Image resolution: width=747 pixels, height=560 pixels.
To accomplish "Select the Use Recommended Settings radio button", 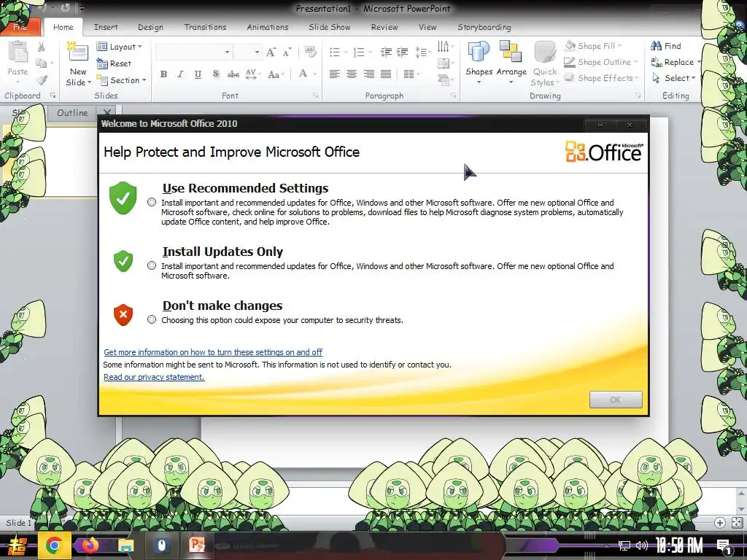I will 152,203.
